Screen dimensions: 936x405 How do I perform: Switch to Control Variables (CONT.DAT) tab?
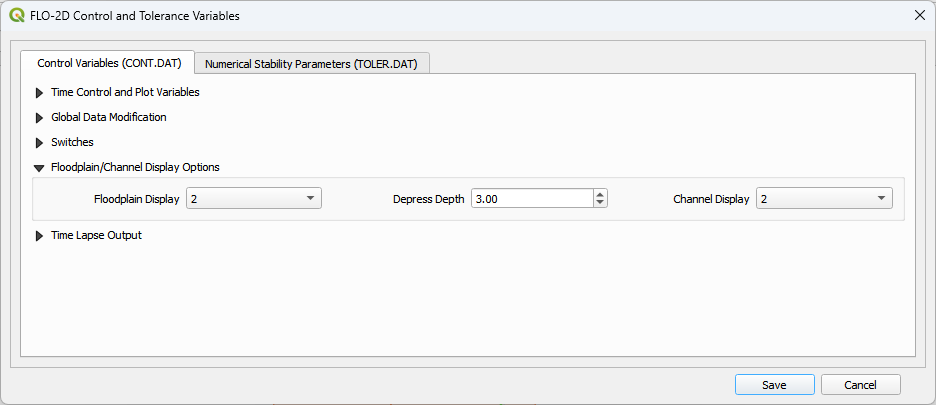(108, 63)
